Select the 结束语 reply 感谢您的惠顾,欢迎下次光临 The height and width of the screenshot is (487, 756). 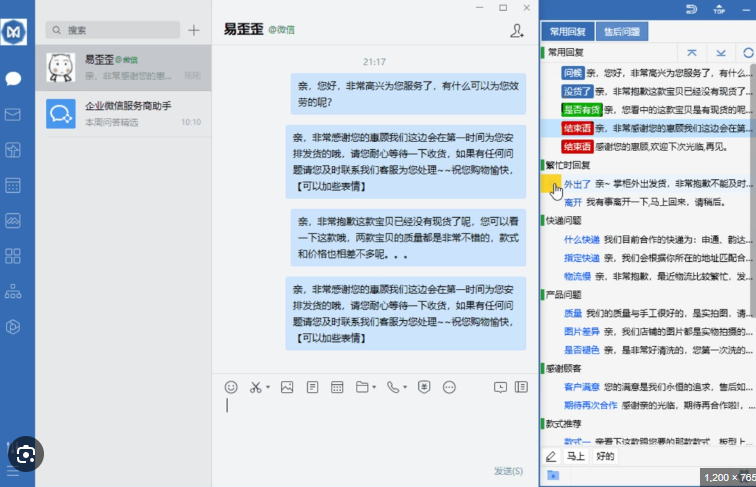647,147
